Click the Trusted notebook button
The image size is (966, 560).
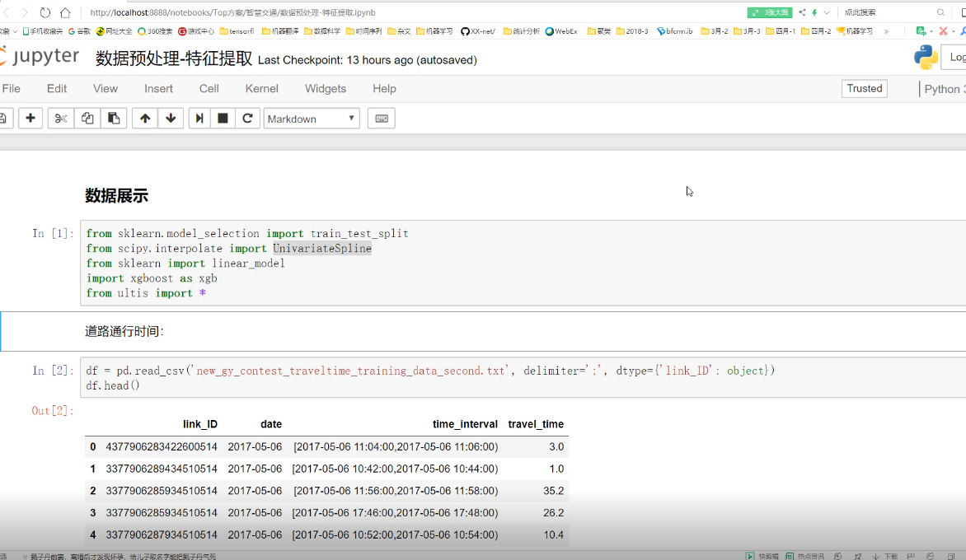[x=864, y=89]
